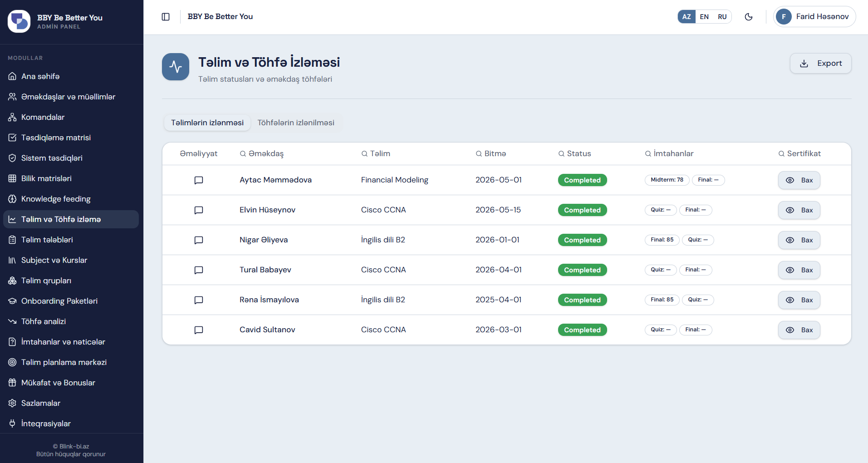This screenshot has width=868, height=463.
Task: Search icon in Bitmə column header
Action: click(479, 154)
